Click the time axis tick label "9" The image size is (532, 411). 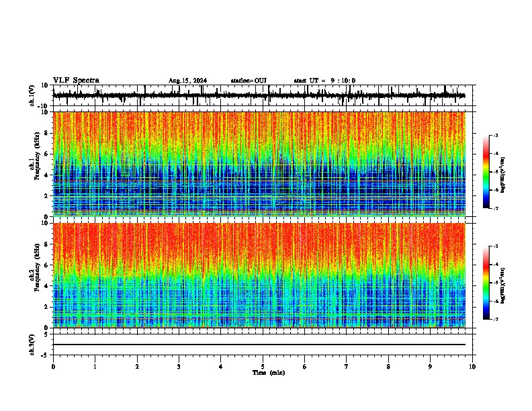click(430, 367)
